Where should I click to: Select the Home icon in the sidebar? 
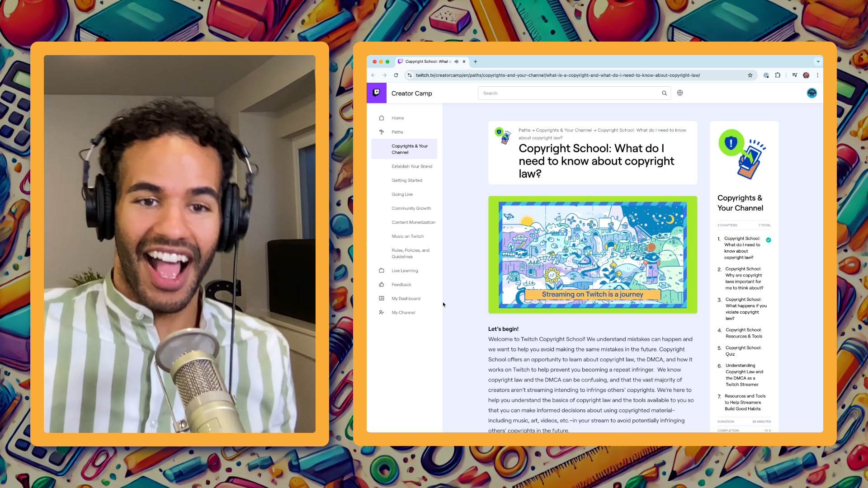[382, 118]
